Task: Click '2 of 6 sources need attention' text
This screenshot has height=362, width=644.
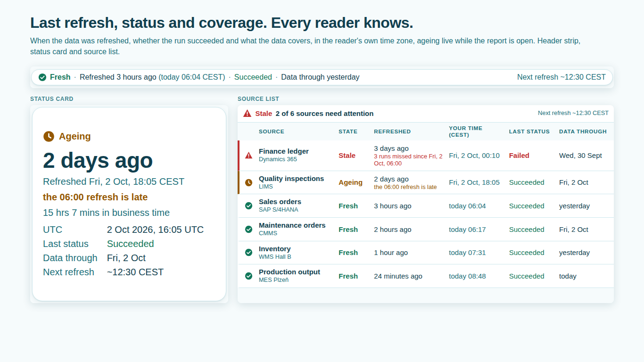Action: pyautogui.click(x=324, y=114)
